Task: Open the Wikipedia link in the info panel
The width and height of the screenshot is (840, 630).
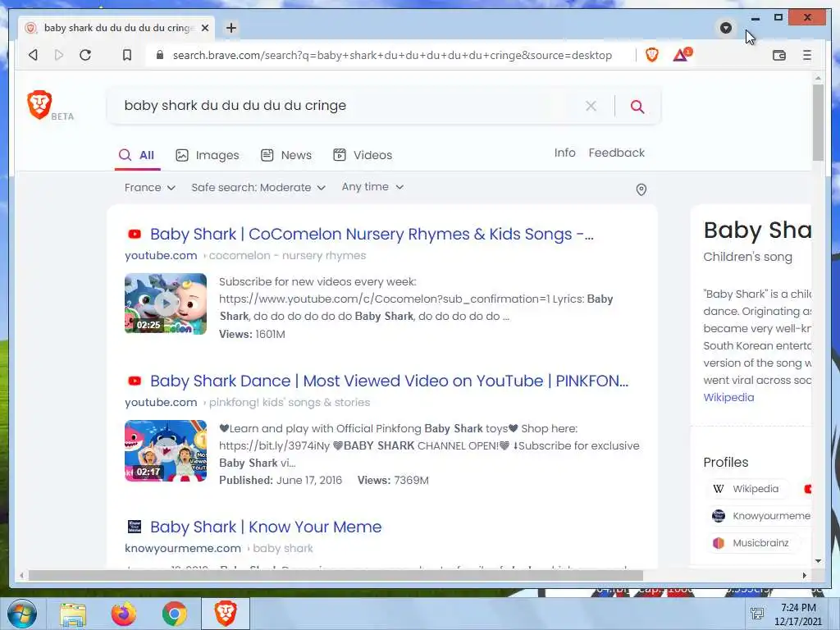Action: (728, 398)
